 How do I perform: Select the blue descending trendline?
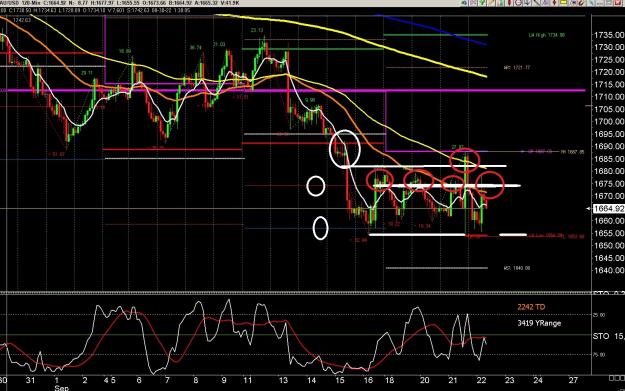432,30
